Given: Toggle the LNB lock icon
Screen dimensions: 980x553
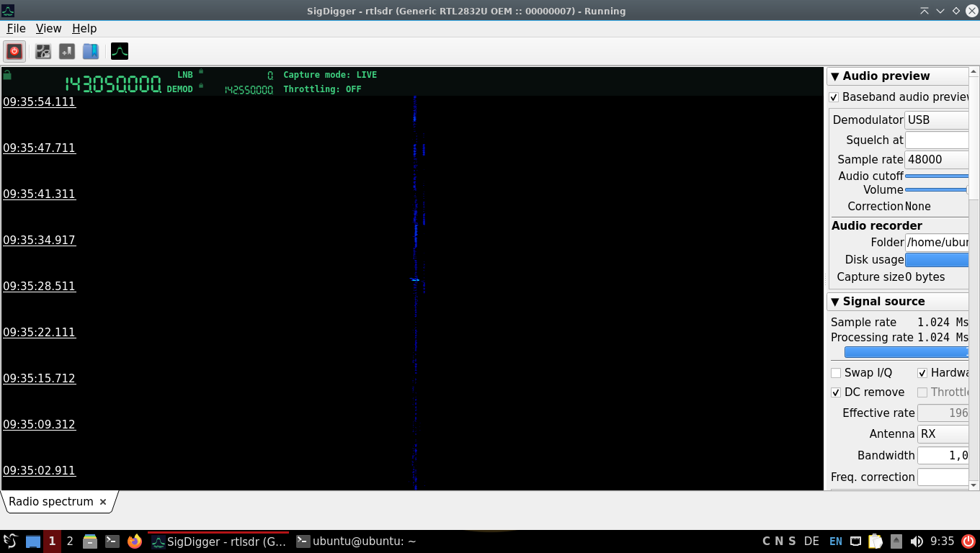Looking at the screenshot, I should (x=201, y=72).
